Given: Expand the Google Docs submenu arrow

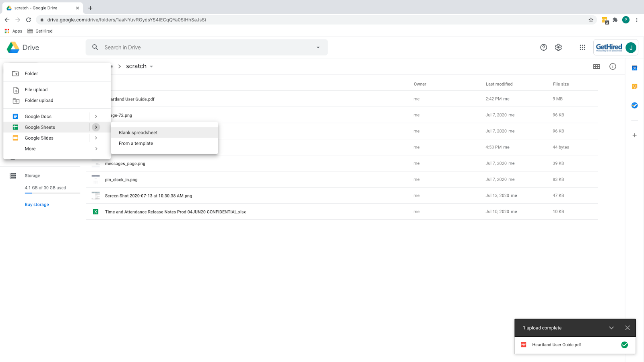Looking at the screenshot, I should tap(96, 117).
